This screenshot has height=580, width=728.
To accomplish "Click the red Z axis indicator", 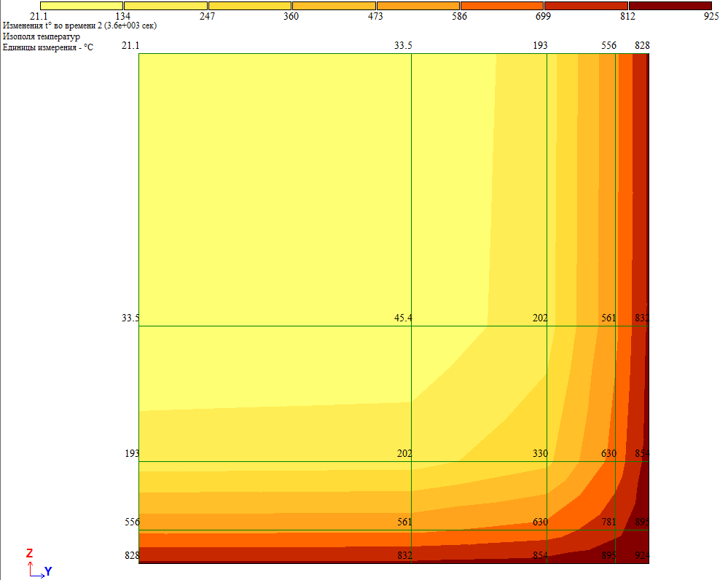I will coord(29,554).
